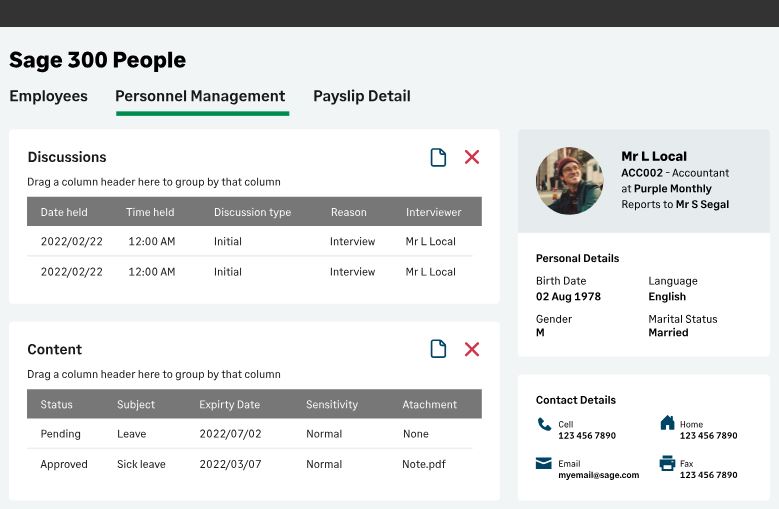Click Purple Monthly company name
Image resolution: width=779 pixels, height=509 pixels.
673,189
